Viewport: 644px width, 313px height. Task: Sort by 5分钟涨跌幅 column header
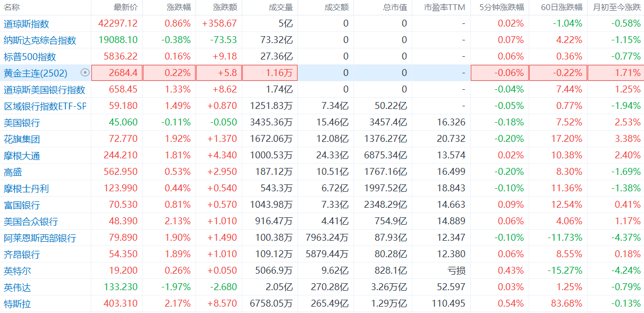pos(501,7)
